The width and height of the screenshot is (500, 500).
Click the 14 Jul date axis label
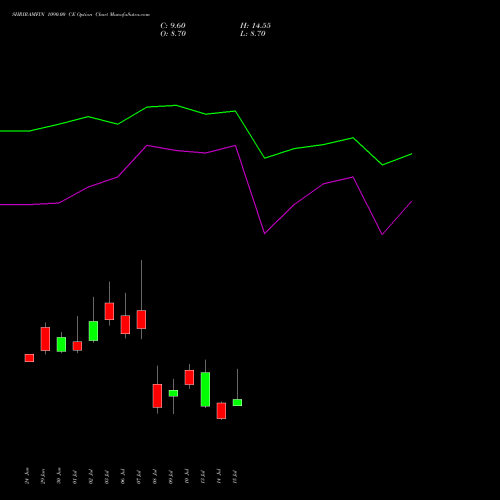(219, 477)
